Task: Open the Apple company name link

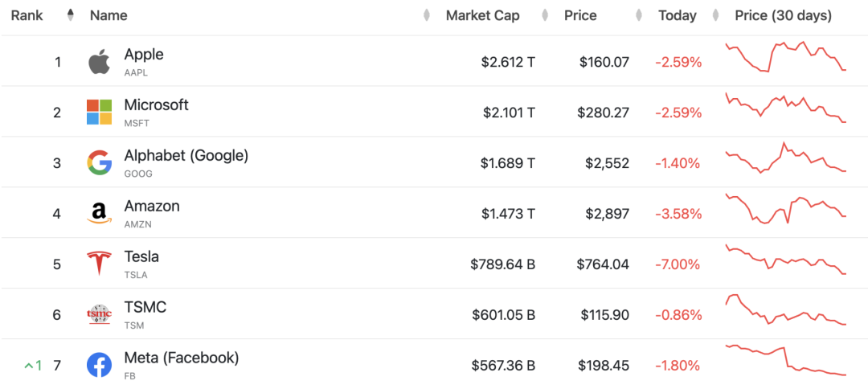Action: click(144, 55)
